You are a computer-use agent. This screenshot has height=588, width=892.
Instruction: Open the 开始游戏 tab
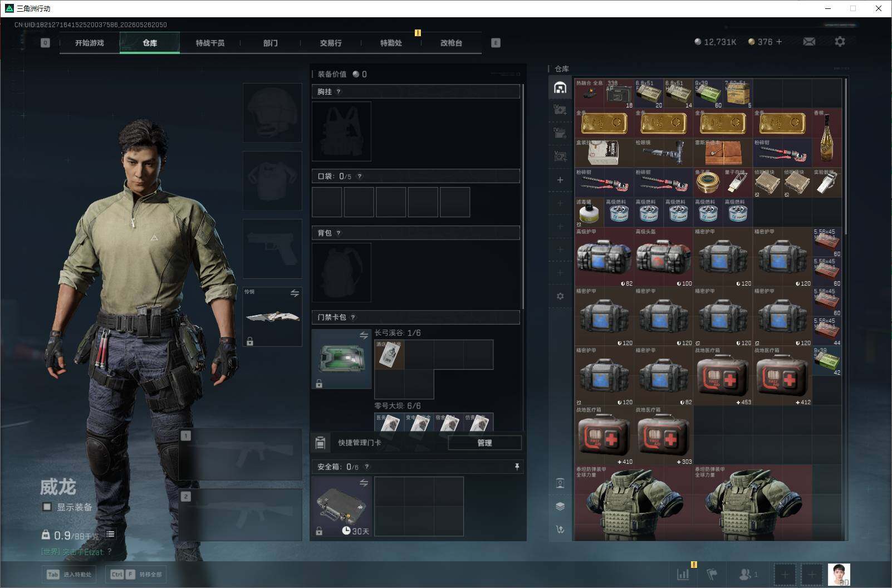[x=90, y=43]
